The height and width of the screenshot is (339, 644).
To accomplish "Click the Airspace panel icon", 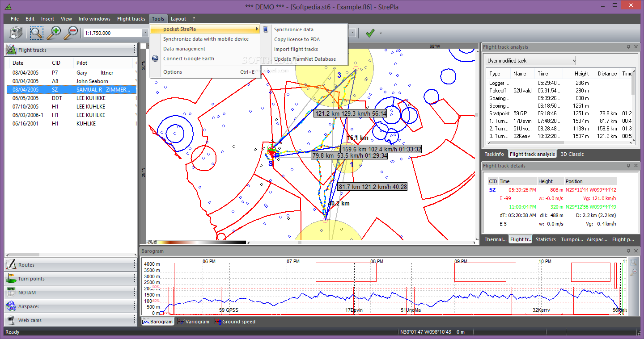I will click(11, 306).
